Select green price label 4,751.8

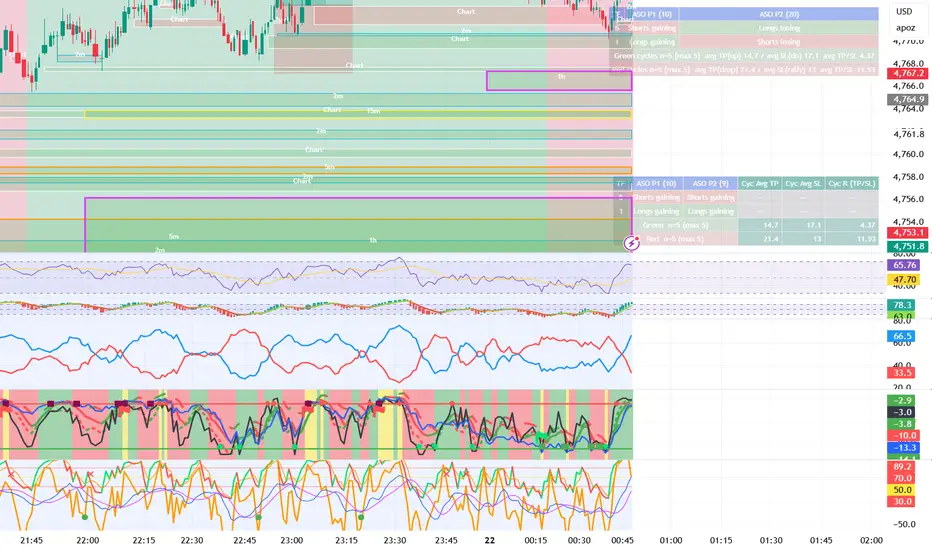point(908,246)
